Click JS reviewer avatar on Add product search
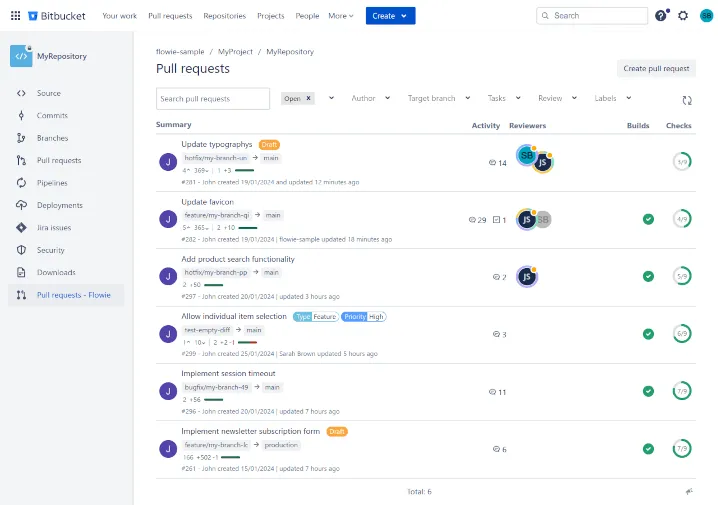 coord(527,277)
